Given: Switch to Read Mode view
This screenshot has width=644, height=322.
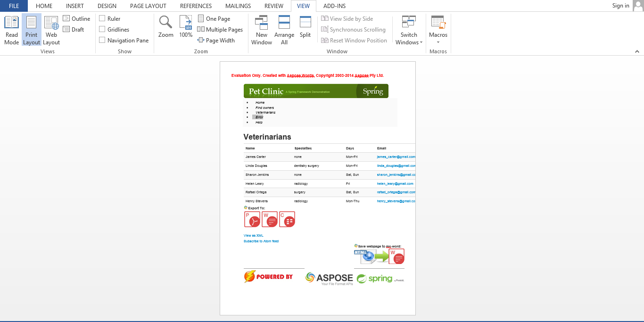Looking at the screenshot, I should (11, 30).
